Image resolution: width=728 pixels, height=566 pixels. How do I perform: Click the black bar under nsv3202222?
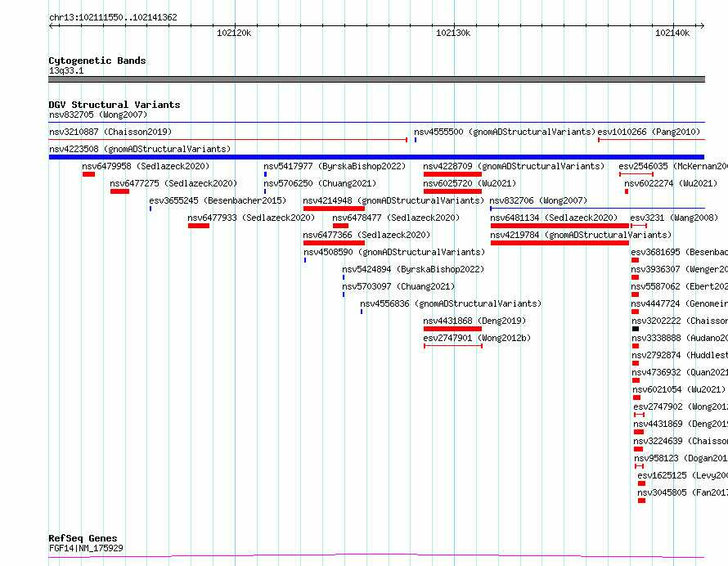(636, 329)
